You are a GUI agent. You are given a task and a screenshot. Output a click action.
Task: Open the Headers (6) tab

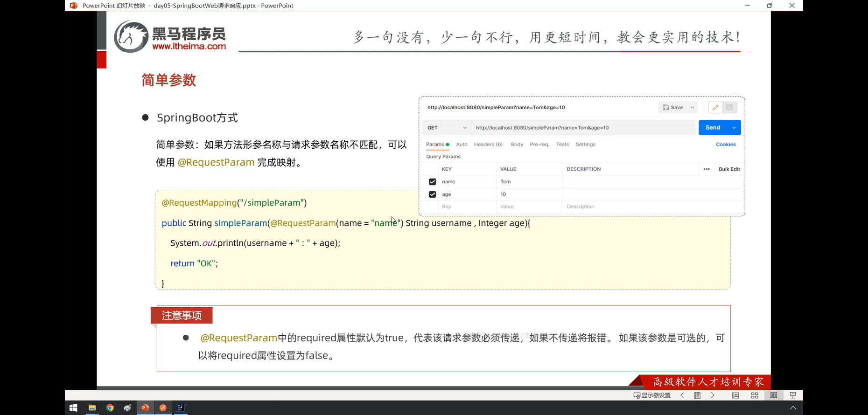click(x=488, y=145)
